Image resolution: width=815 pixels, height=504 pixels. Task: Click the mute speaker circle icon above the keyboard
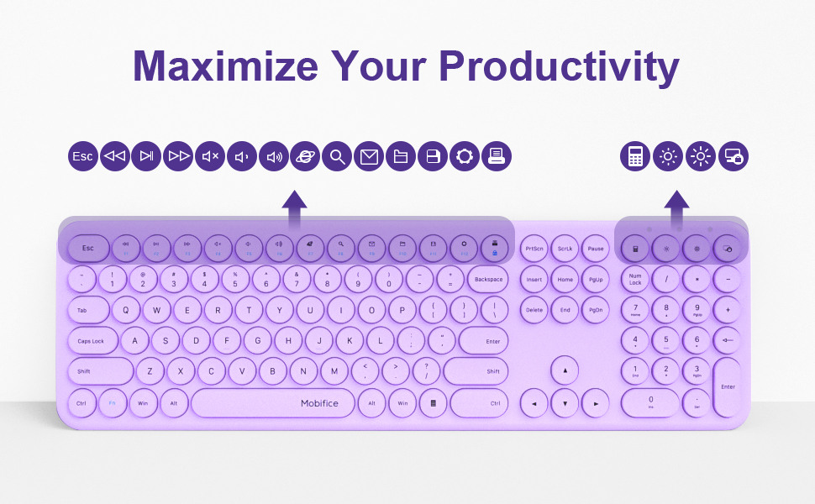point(211,156)
